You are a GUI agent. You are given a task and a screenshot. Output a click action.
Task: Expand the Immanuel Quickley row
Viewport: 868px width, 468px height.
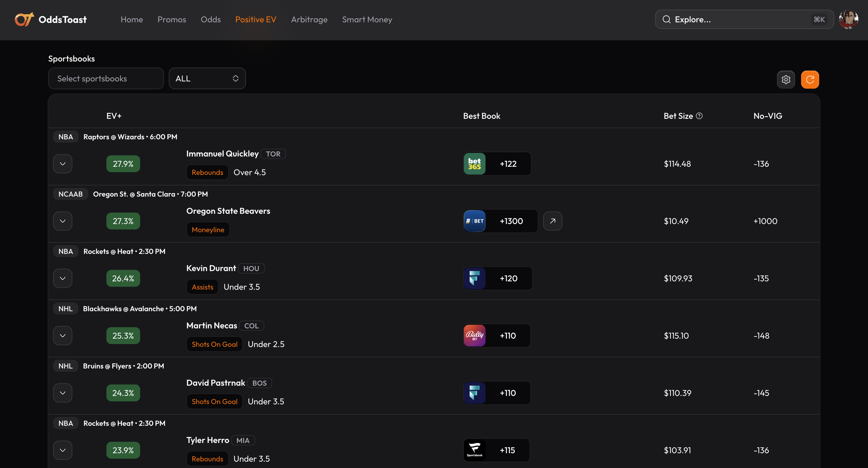tap(63, 164)
